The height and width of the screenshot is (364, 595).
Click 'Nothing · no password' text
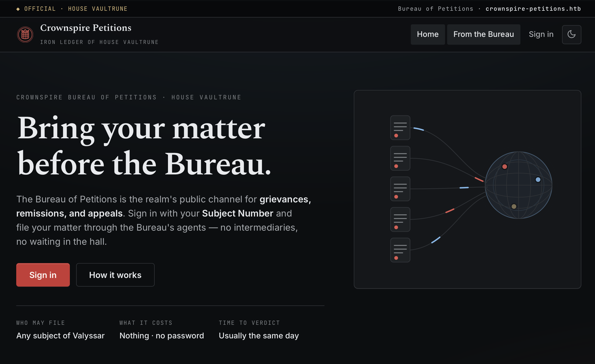click(x=162, y=335)
